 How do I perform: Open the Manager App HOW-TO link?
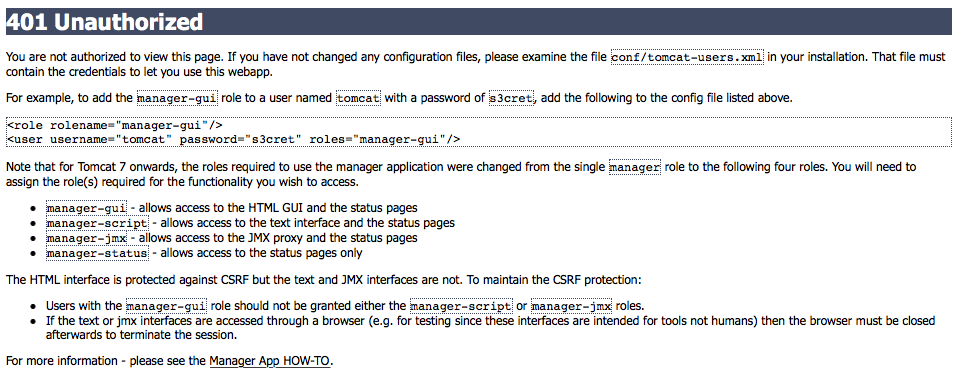coord(269,360)
